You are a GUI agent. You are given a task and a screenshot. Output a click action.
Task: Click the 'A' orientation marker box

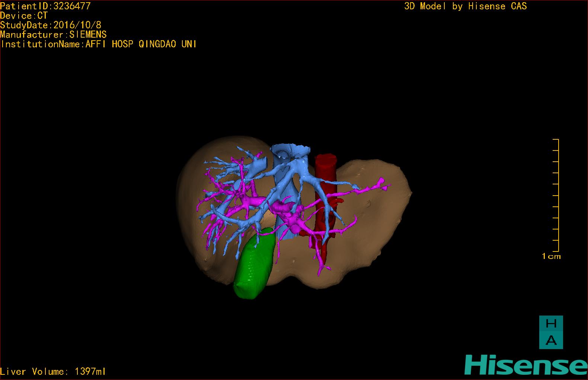click(551, 341)
